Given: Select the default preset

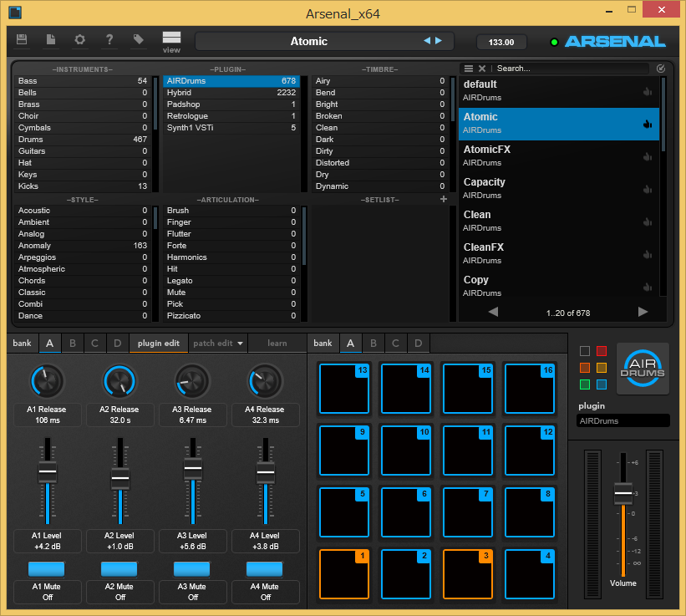Looking at the screenshot, I should click(x=559, y=91).
